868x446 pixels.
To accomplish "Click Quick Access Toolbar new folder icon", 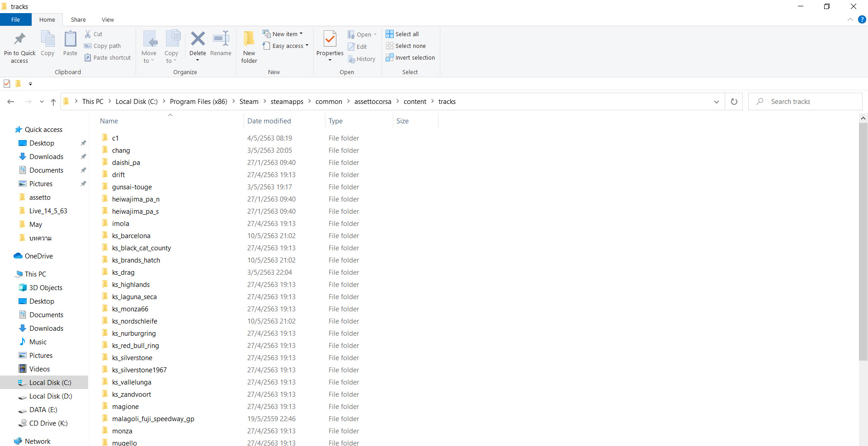I will (x=18, y=84).
